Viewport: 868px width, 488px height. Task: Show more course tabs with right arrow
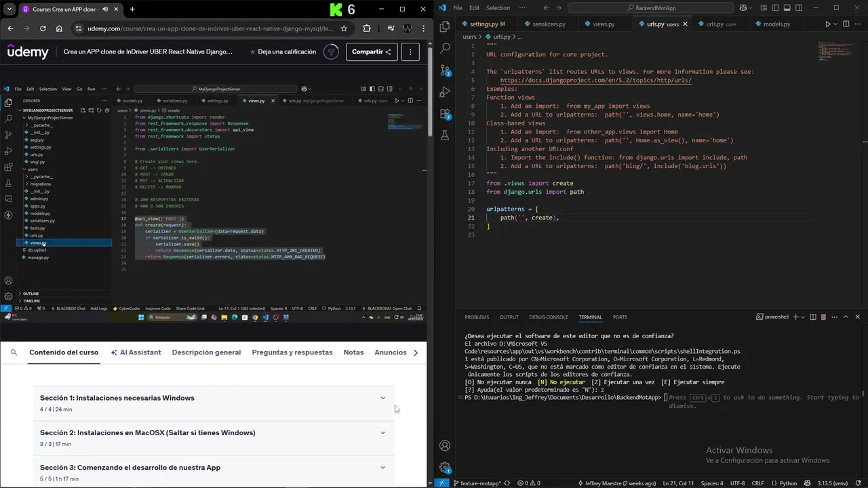[x=416, y=352]
